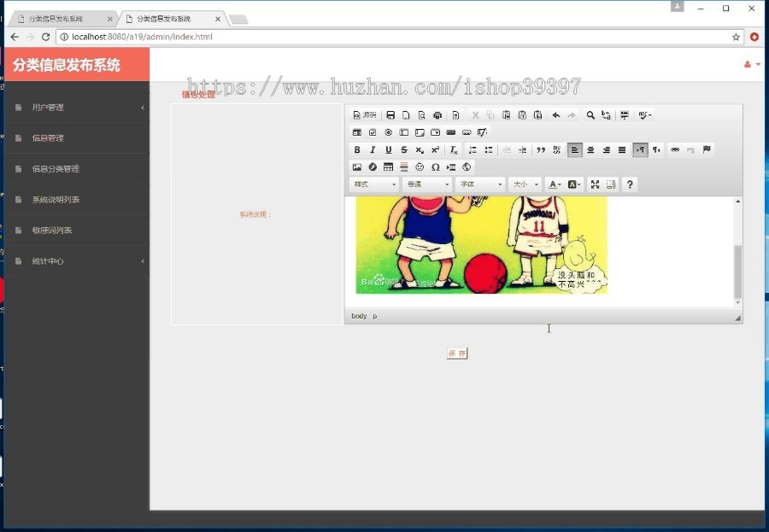769x532 pixels.
Task: Toggle Underline formatting
Action: (389, 150)
